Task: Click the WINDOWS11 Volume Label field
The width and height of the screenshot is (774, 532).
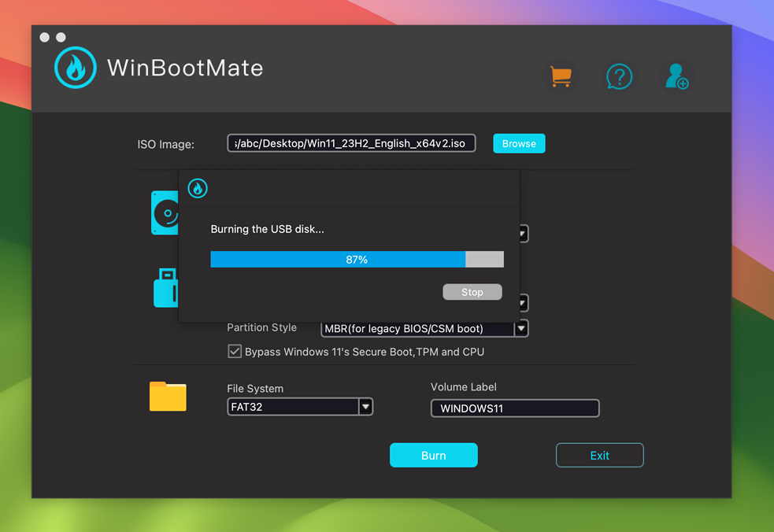Action: (515, 408)
